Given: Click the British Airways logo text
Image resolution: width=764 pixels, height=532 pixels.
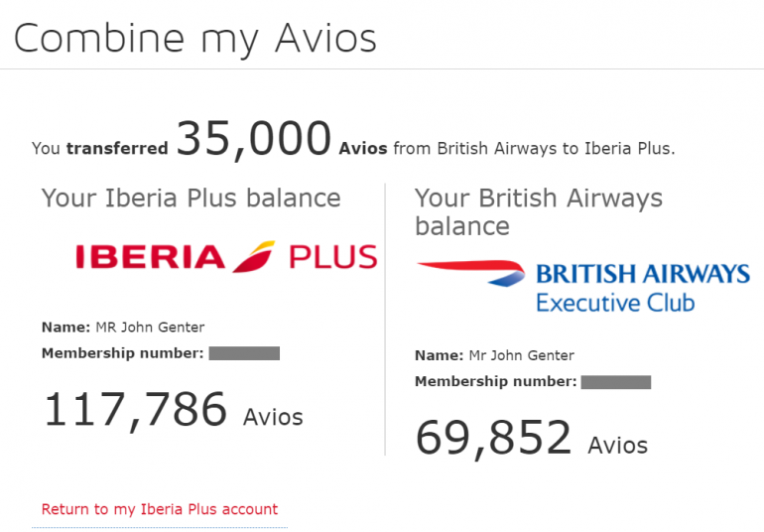Looking at the screenshot, I should point(642,274).
